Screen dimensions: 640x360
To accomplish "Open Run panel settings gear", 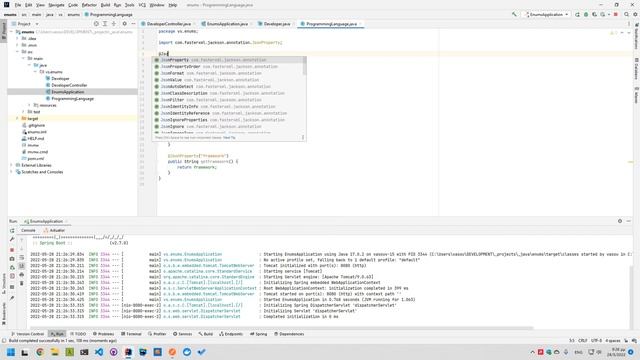I will tap(620, 221).
